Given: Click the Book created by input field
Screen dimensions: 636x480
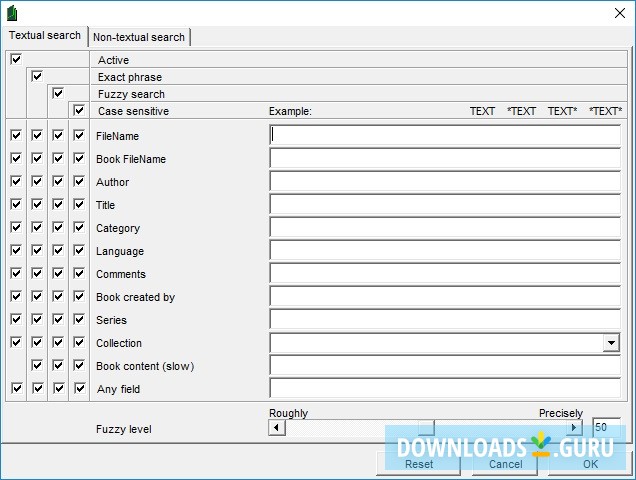Looking at the screenshot, I should coord(445,297).
